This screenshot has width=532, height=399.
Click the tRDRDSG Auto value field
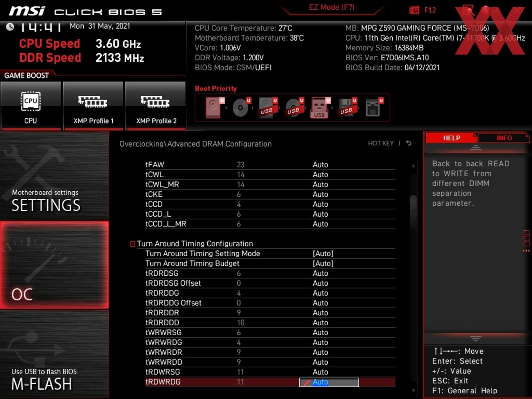[320, 273]
